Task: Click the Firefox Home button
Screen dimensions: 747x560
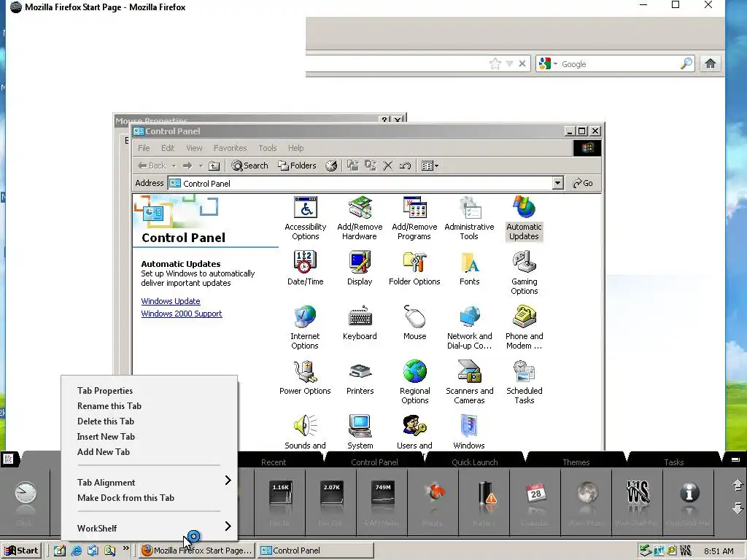Action: pyautogui.click(x=710, y=63)
